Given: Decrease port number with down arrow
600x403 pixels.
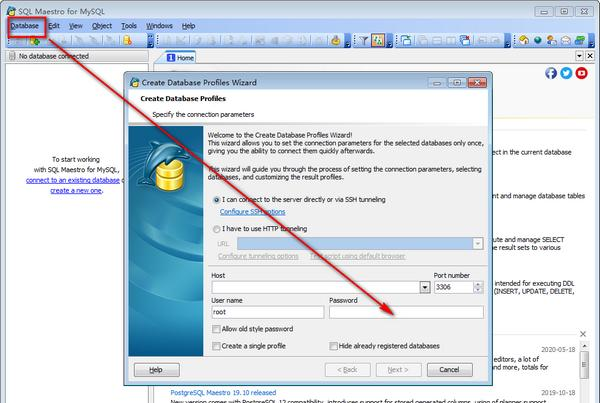Looking at the screenshot, I should pos(478,290).
